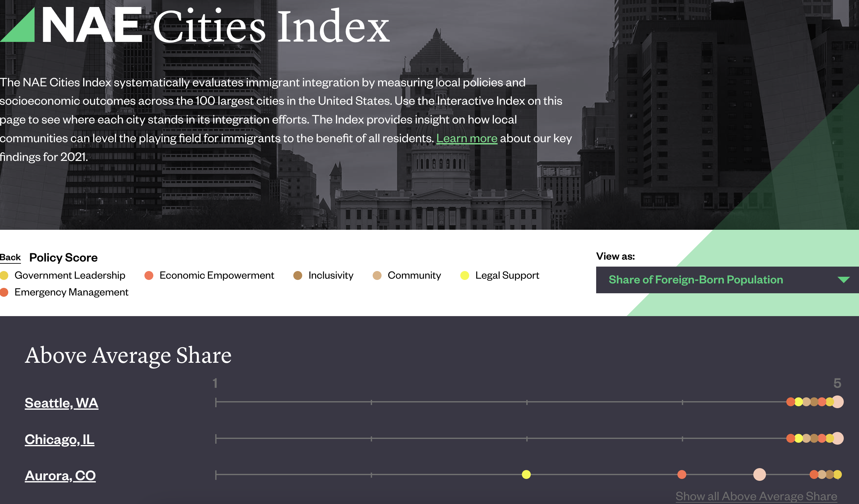
Task: Open the Seattle, WA city page
Action: pyautogui.click(x=61, y=403)
